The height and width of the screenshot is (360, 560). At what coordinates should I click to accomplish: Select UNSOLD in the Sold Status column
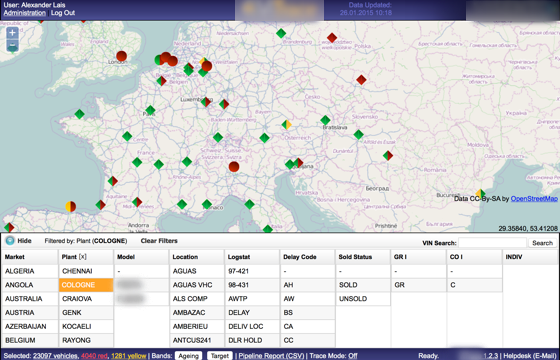coord(363,299)
